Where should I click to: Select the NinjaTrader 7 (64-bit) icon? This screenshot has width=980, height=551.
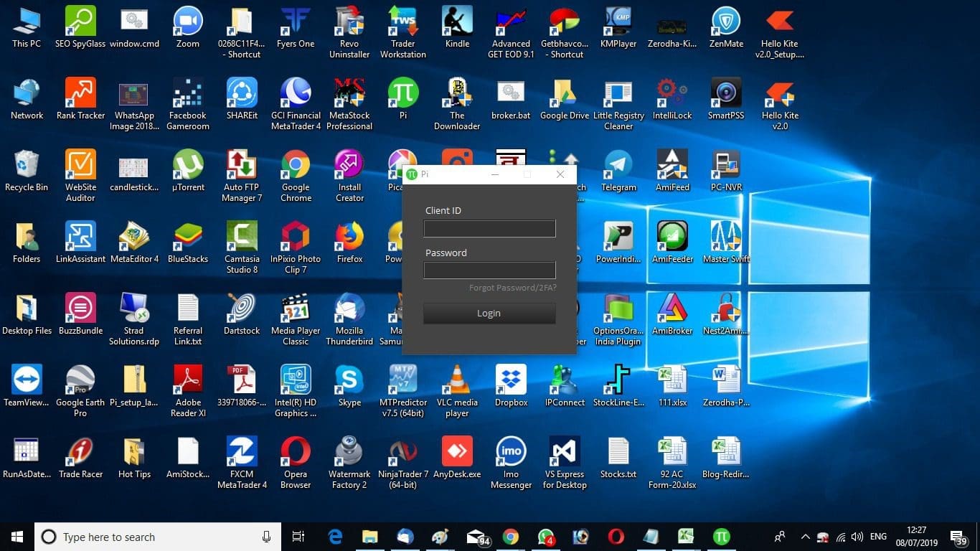click(403, 463)
